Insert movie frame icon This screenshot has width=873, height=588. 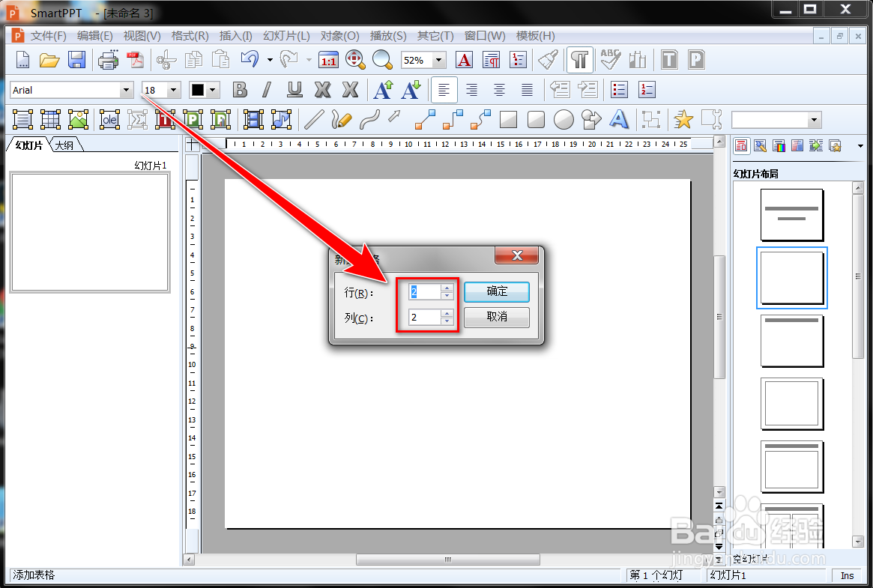[x=253, y=120]
